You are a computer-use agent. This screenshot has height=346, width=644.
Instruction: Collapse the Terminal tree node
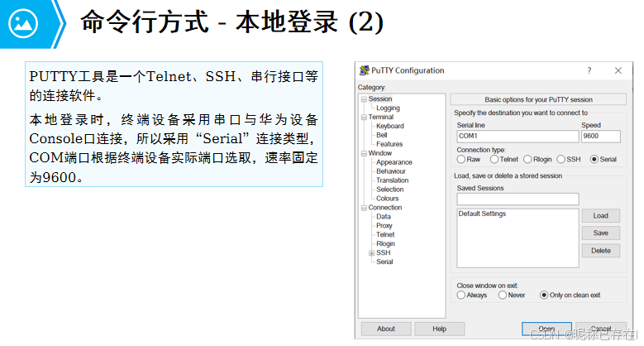pos(364,118)
